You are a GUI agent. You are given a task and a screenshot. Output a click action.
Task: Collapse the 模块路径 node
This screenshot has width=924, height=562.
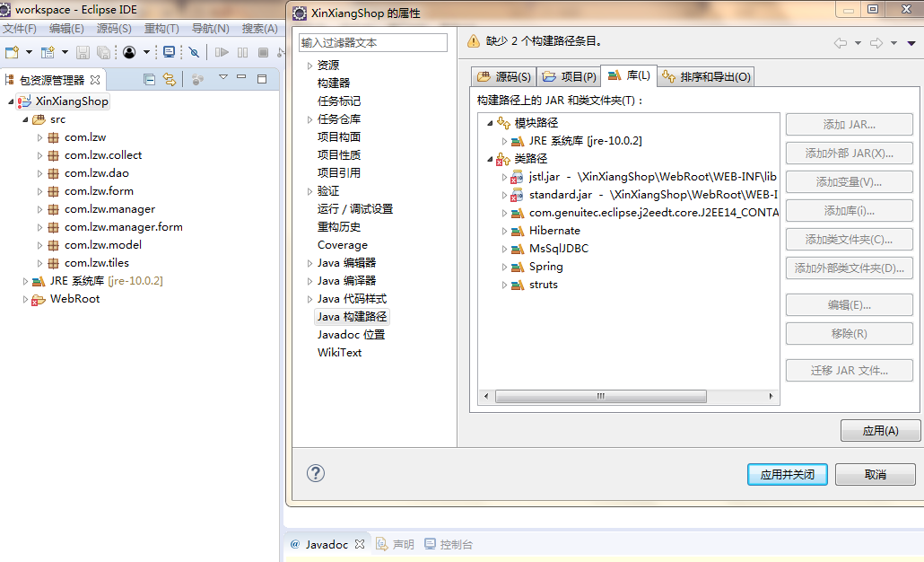click(490, 123)
